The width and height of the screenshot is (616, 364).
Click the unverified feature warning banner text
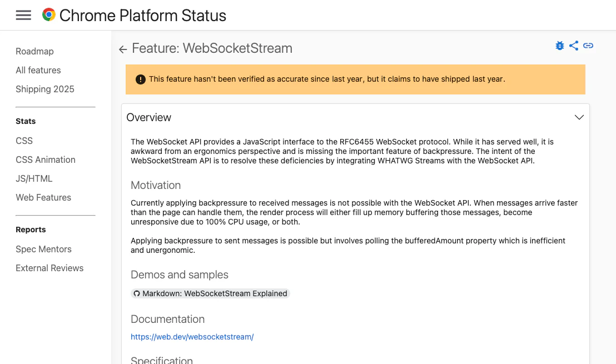327,79
